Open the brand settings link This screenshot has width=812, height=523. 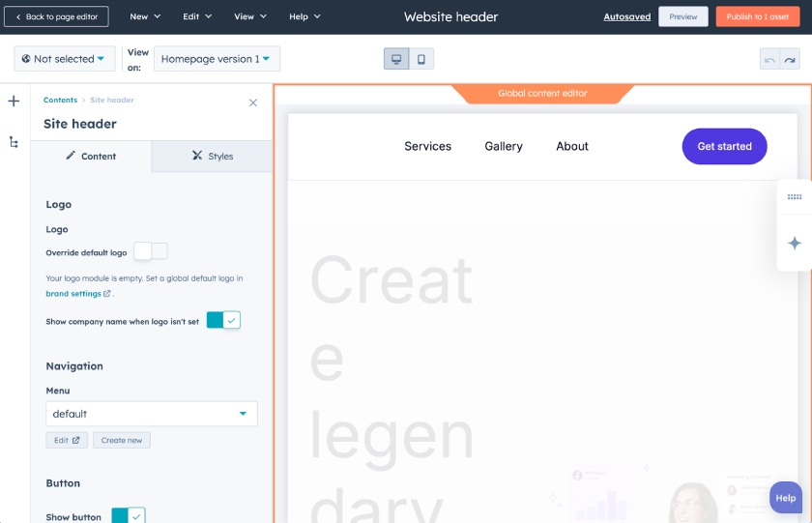coord(73,294)
